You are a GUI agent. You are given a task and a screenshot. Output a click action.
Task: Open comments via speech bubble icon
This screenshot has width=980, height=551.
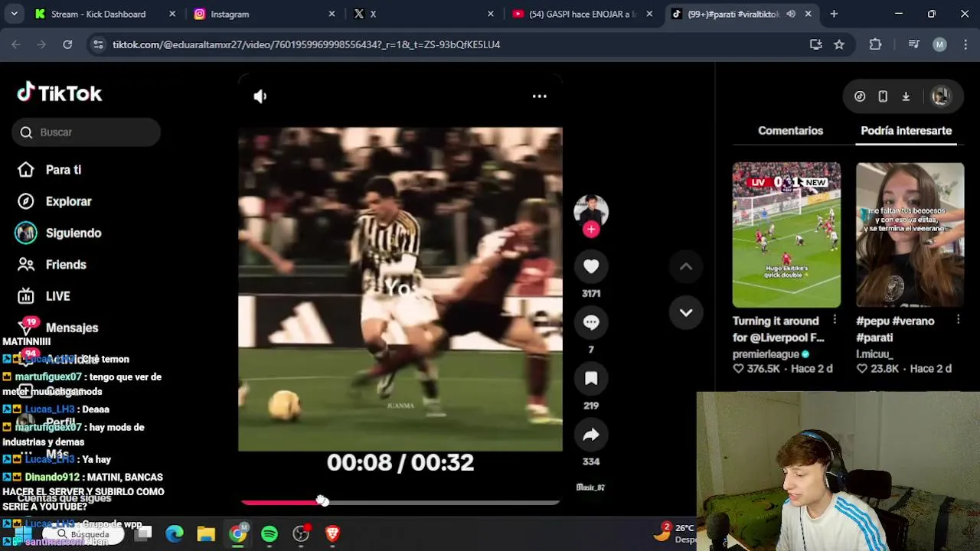pos(591,322)
